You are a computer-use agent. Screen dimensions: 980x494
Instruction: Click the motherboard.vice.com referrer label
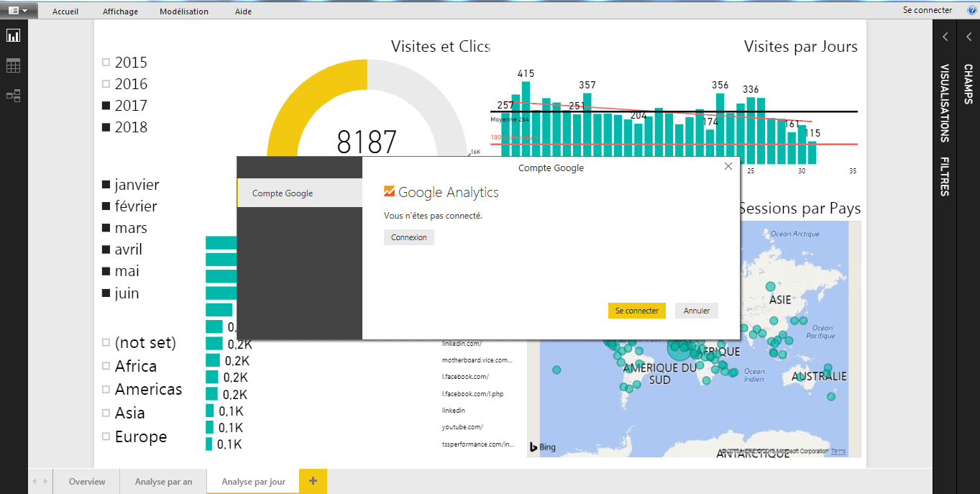pos(477,360)
